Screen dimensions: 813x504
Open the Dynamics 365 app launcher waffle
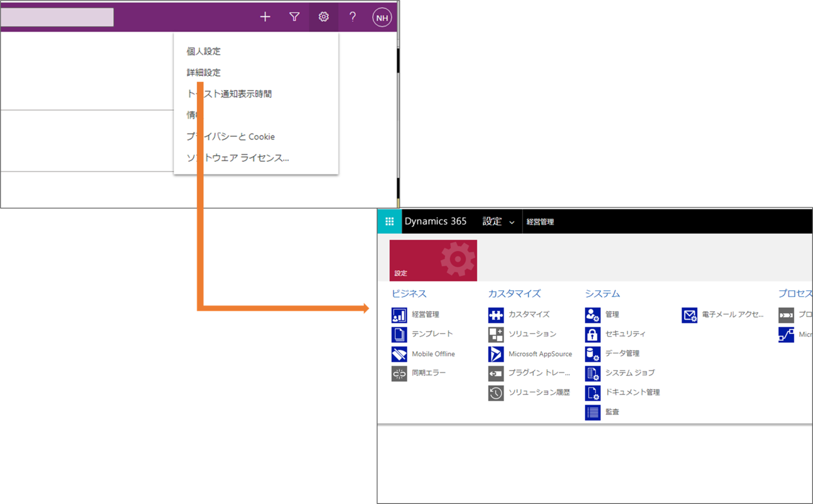[x=390, y=222]
